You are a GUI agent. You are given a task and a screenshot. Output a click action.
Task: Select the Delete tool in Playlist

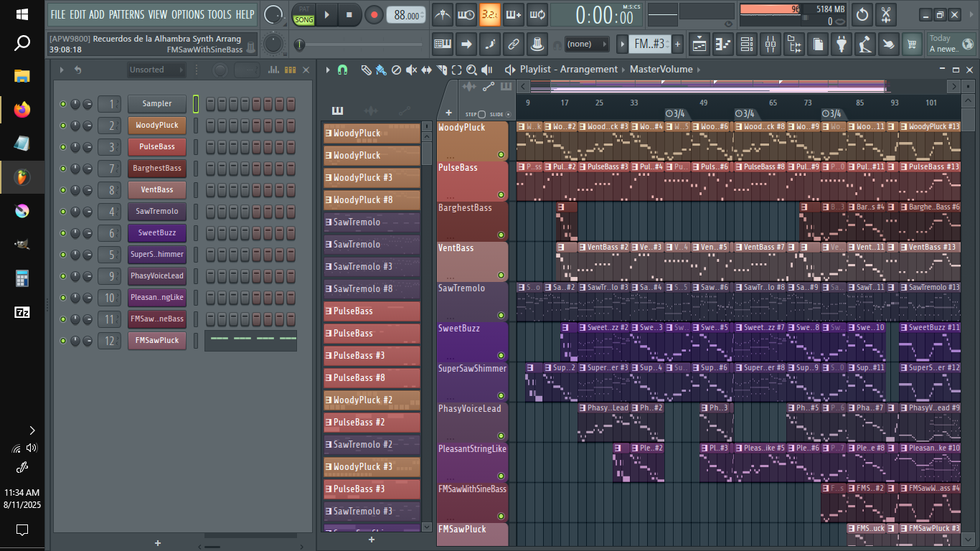tap(396, 70)
